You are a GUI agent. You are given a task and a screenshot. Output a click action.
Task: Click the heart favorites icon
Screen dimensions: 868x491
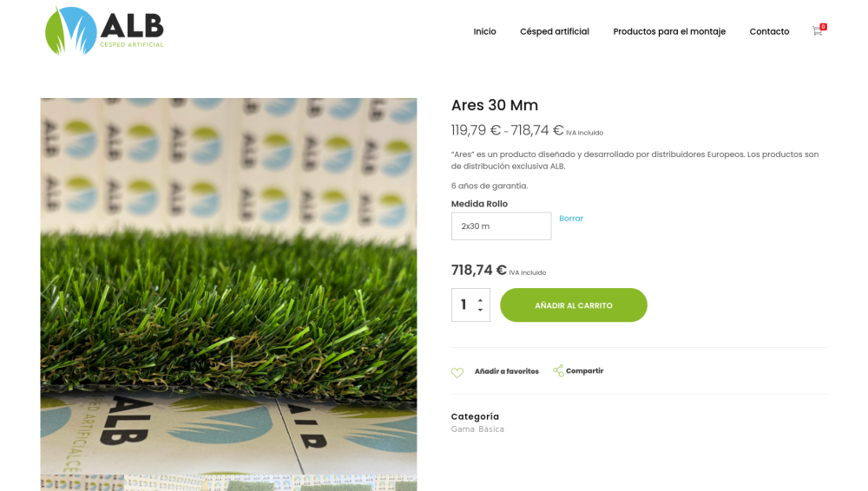pos(457,372)
